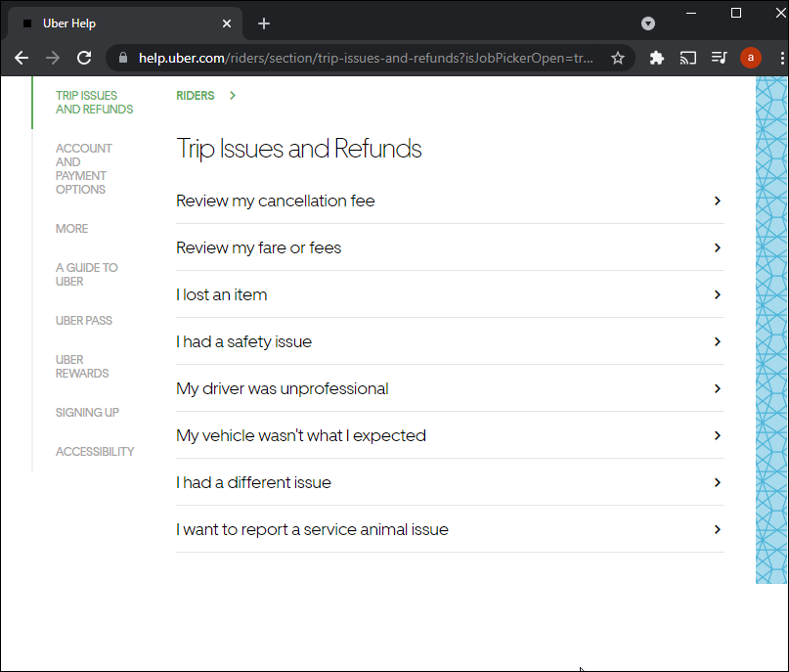Click the Riders breadcrumb link

coord(196,96)
